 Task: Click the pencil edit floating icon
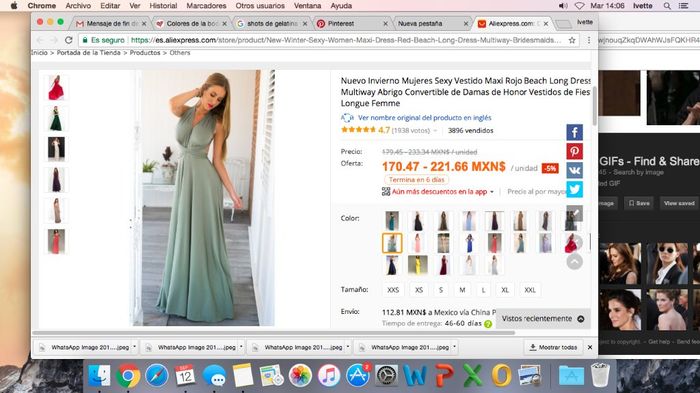(575, 213)
